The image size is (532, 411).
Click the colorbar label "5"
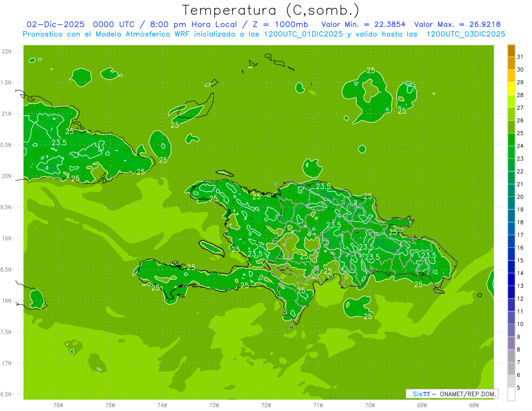coord(519,388)
